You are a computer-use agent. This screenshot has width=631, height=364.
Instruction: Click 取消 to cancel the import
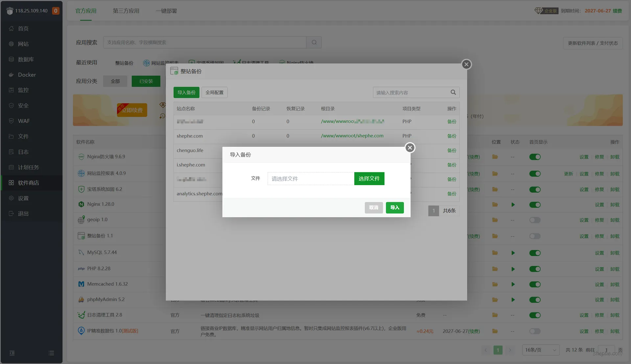pyautogui.click(x=374, y=207)
